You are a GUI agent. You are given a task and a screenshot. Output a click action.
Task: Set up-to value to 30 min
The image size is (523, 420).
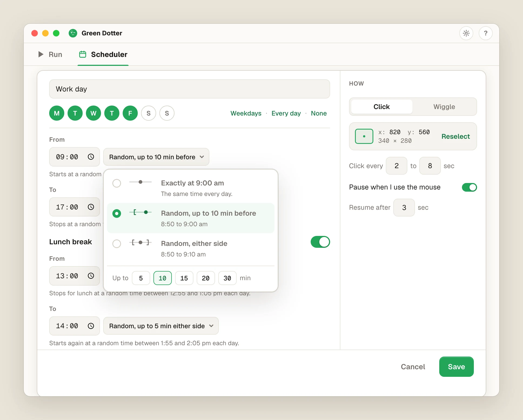pyautogui.click(x=227, y=278)
